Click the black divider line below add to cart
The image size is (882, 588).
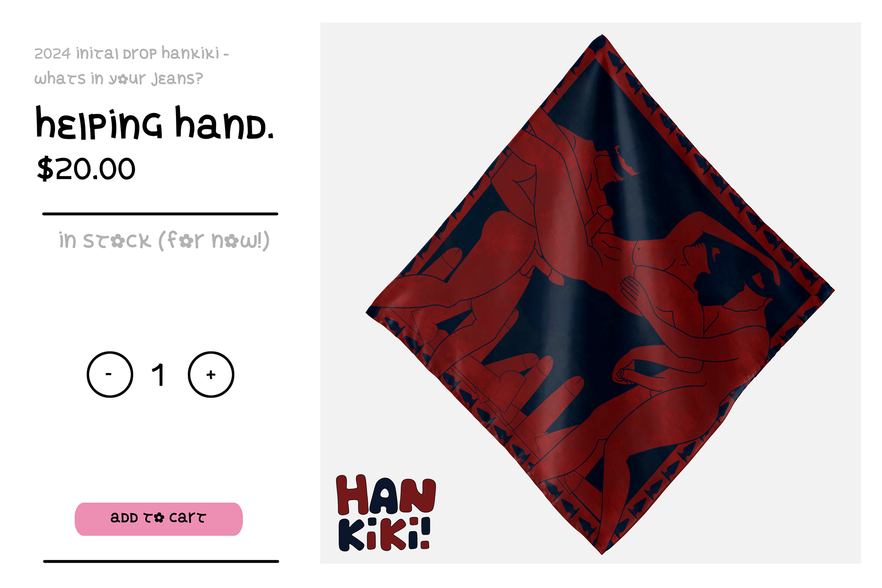point(161,561)
